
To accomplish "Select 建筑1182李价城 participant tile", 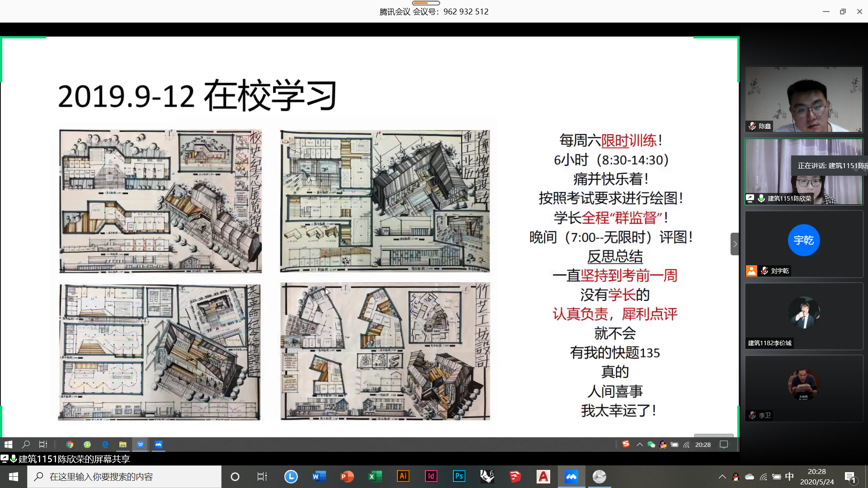I will tap(803, 316).
